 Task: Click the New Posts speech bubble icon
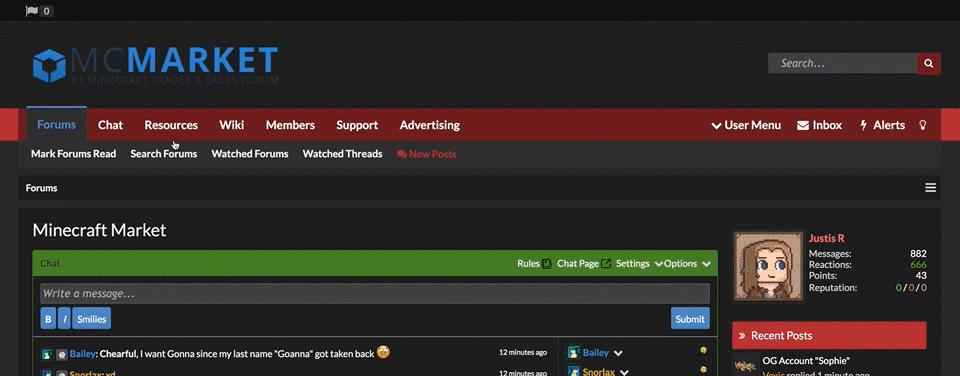pyautogui.click(x=402, y=154)
